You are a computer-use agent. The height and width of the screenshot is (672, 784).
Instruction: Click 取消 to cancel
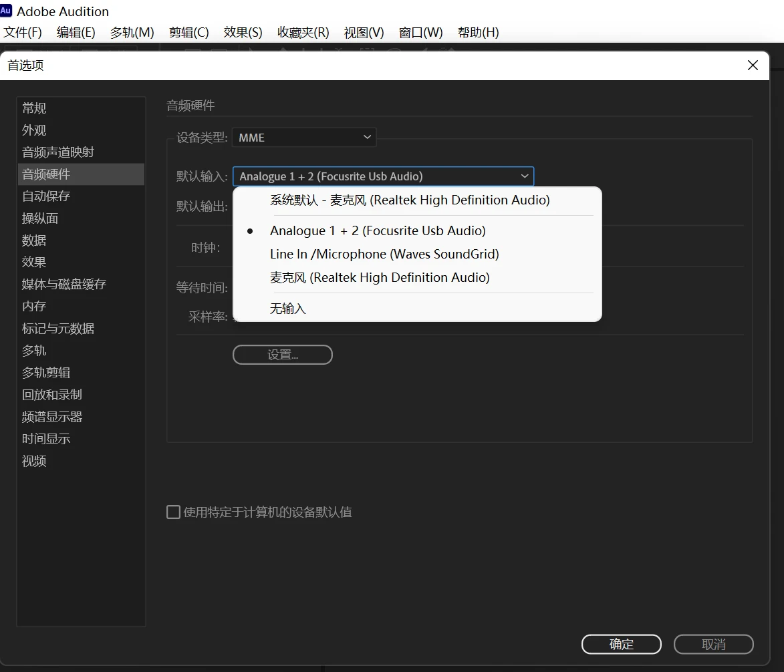pyautogui.click(x=714, y=645)
